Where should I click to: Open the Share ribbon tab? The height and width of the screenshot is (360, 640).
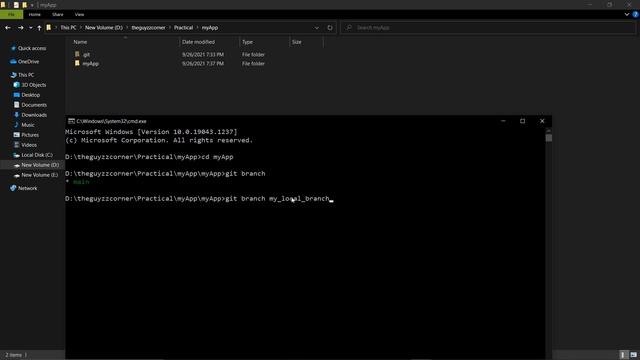point(58,14)
